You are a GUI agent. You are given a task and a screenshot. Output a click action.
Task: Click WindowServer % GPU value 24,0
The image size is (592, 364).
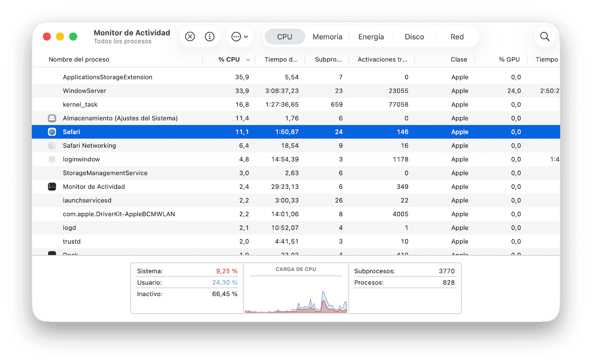click(x=514, y=90)
